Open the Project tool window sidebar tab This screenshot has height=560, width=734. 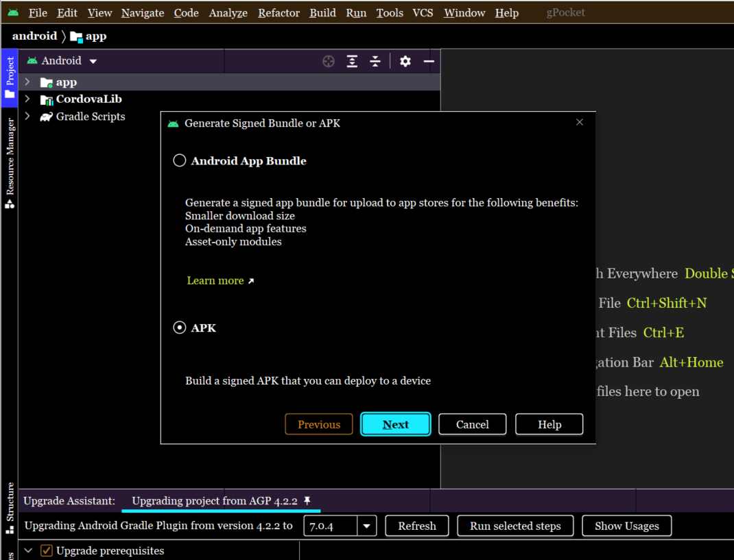click(x=10, y=77)
